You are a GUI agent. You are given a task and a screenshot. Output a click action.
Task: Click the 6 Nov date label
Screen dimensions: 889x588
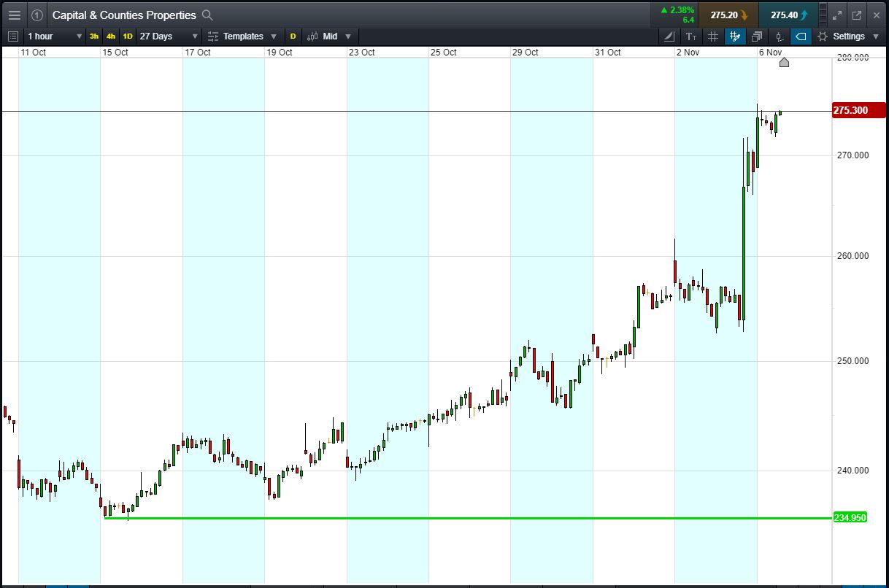click(x=770, y=52)
